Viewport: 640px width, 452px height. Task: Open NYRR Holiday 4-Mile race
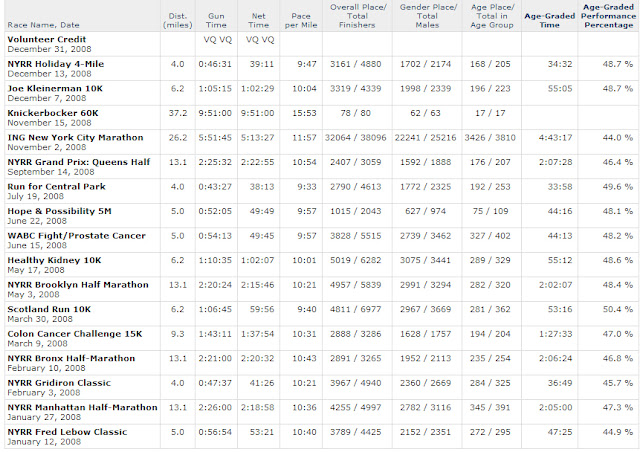click(56, 64)
